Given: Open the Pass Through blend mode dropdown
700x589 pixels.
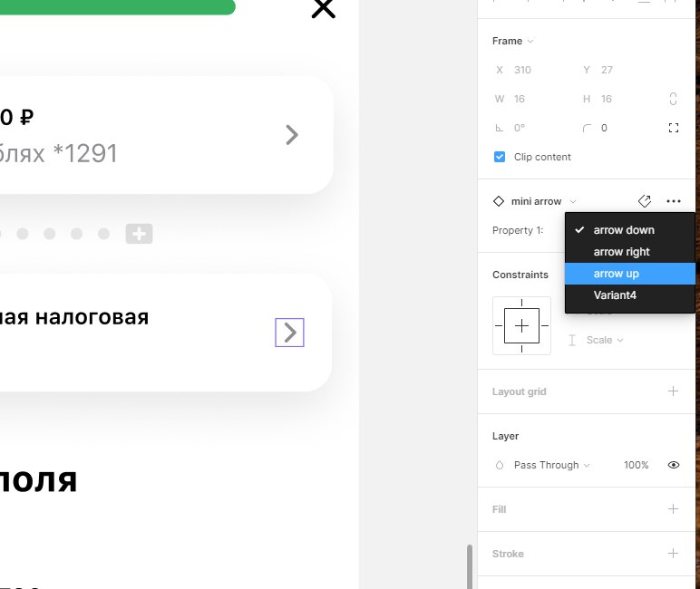Looking at the screenshot, I should [x=552, y=465].
